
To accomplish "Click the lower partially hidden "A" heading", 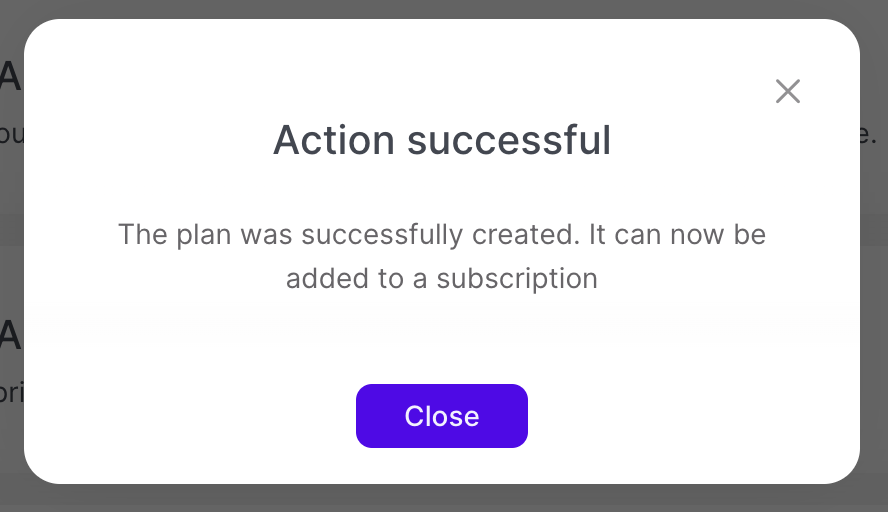I will (x=10, y=335).
